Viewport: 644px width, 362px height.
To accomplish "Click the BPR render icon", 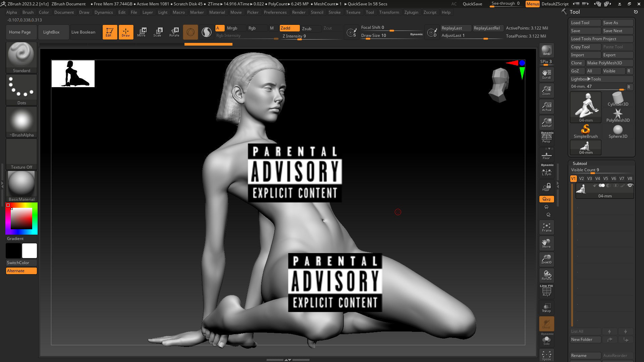I will click(x=546, y=50).
